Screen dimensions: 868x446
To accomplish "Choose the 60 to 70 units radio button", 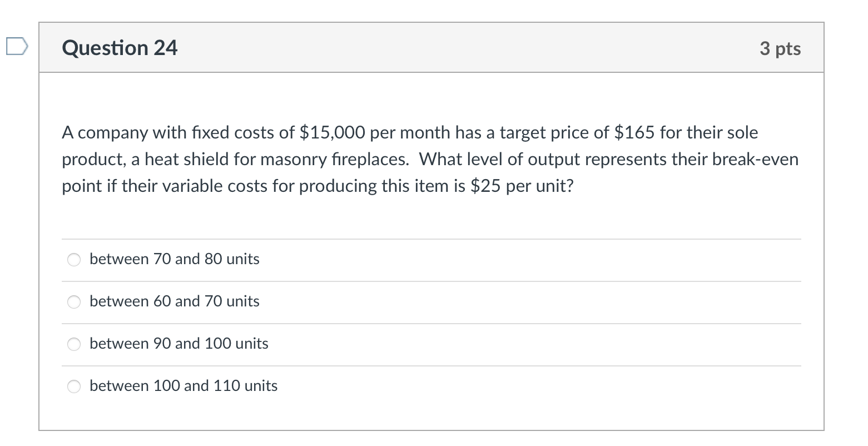I will [x=75, y=302].
